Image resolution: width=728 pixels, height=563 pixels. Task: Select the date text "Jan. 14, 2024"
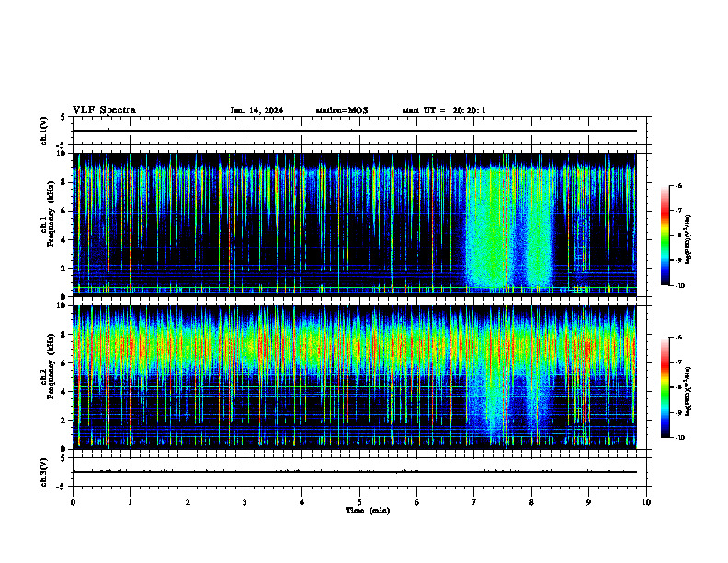[x=256, y=110]
